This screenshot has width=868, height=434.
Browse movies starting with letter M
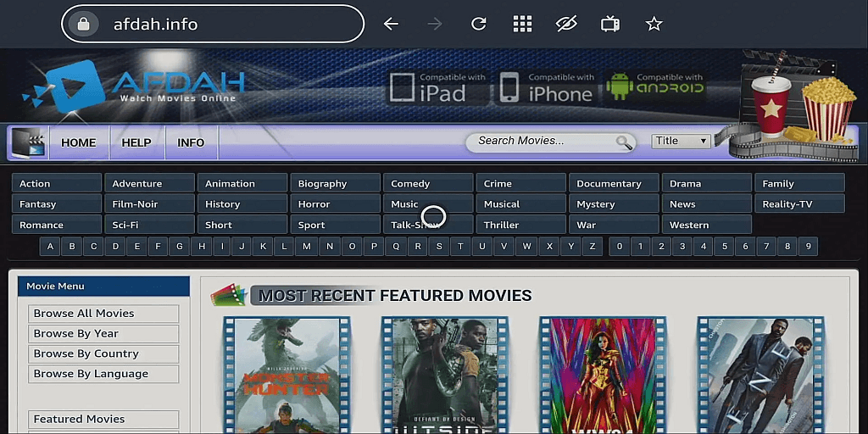click(x=306, y=247)
